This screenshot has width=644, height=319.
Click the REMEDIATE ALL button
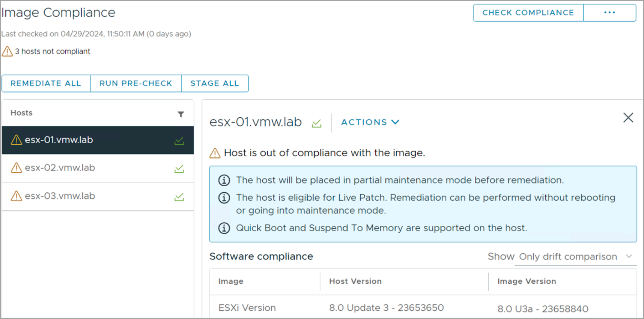click(46, 83)
